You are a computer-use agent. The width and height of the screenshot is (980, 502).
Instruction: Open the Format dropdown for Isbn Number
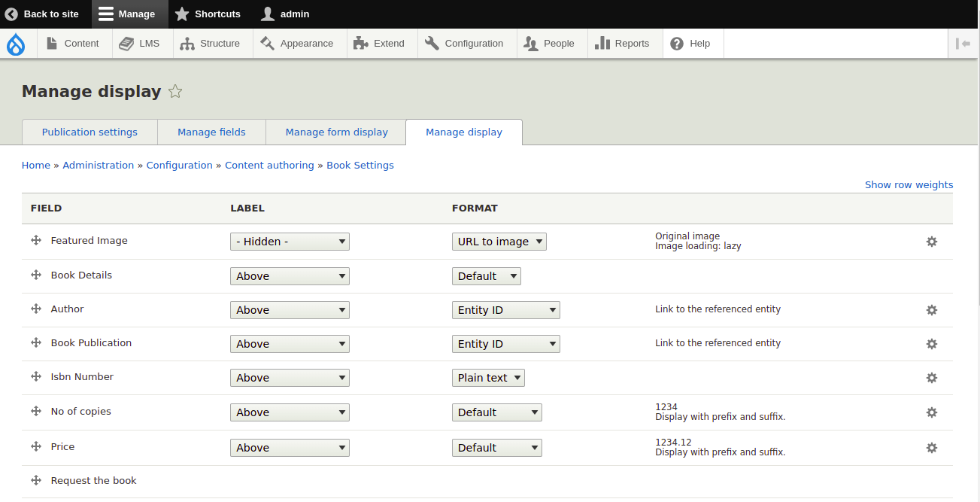488,378
